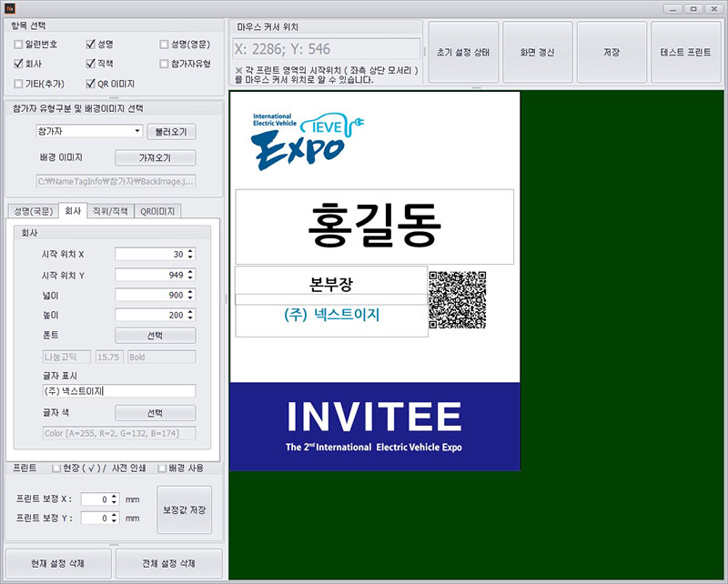Toggle the 현장 print checkbox
This screenshot has height=584, width=728.
pos(56,468)
